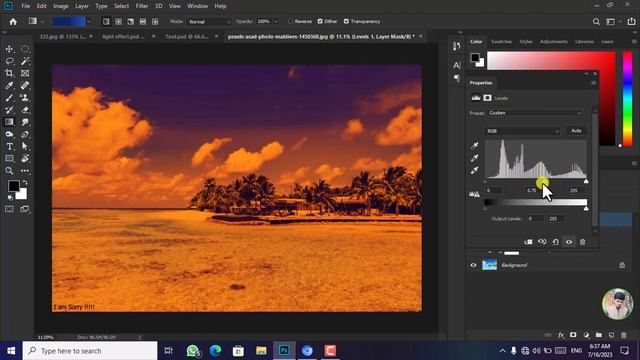Open the Opacity slider dropdown
Screen dimensions: 640x360
(276, 22)
